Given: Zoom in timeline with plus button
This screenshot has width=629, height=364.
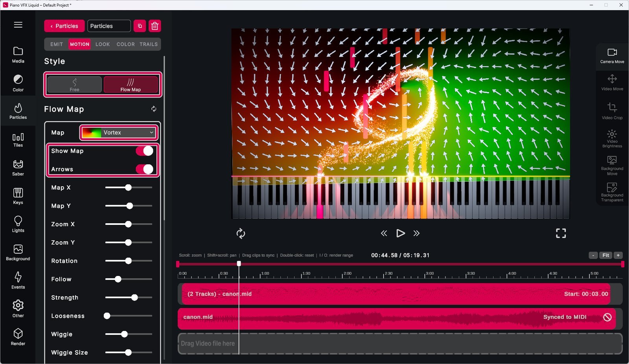Looking at the screenshot, I should coord(618,255).
